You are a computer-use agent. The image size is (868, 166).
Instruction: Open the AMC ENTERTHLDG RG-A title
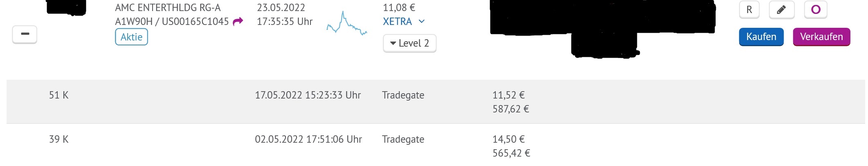pyautogui.click(x=168, y=8)
